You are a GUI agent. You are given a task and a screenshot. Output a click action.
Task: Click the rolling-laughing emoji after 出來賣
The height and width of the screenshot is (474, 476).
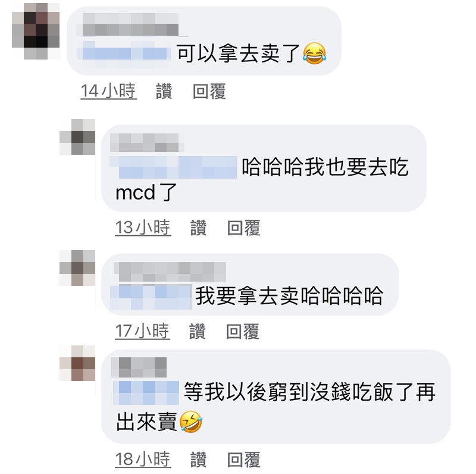pyautogui.click(x=191, y=422)
